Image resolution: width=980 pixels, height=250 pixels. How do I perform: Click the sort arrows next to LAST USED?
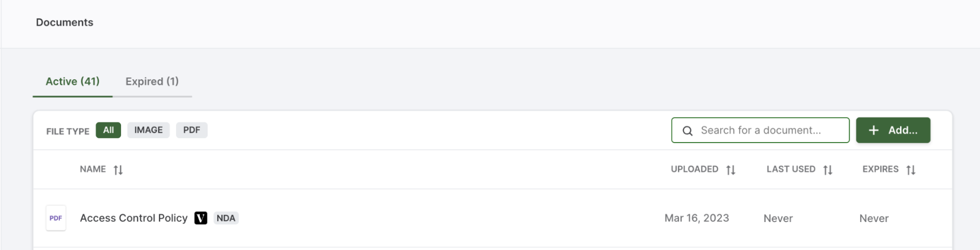coord(828,170)
